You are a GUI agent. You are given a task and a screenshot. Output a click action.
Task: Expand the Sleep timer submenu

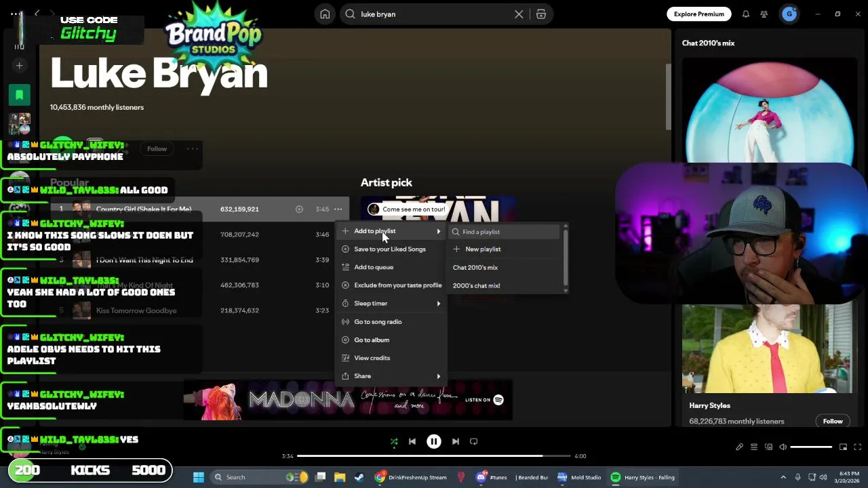(391, 304)
